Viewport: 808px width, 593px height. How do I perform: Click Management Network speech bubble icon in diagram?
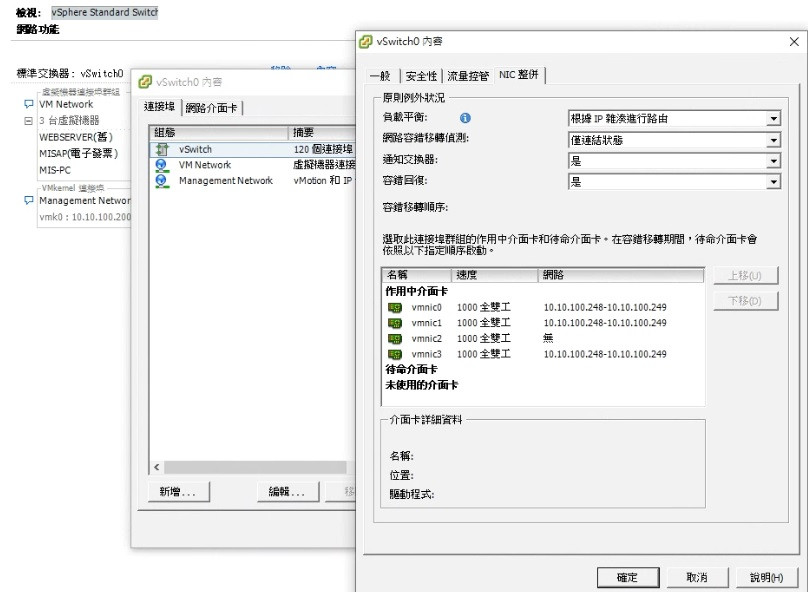(29, 200)
